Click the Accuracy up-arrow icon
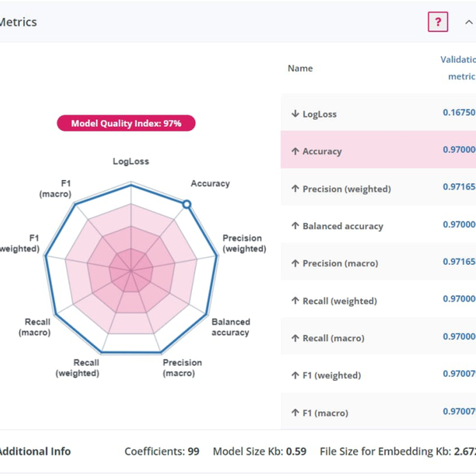This screenshot has height=476, width=476. (295, 152)
